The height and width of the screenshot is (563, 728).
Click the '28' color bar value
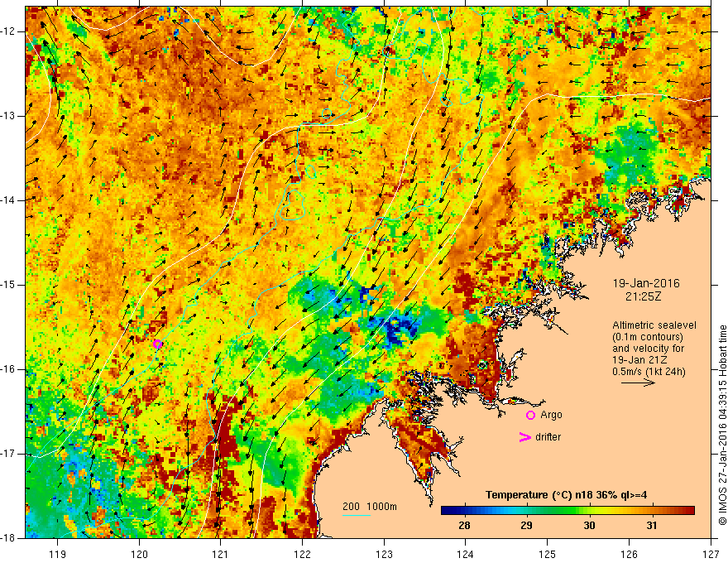(464, 526)
